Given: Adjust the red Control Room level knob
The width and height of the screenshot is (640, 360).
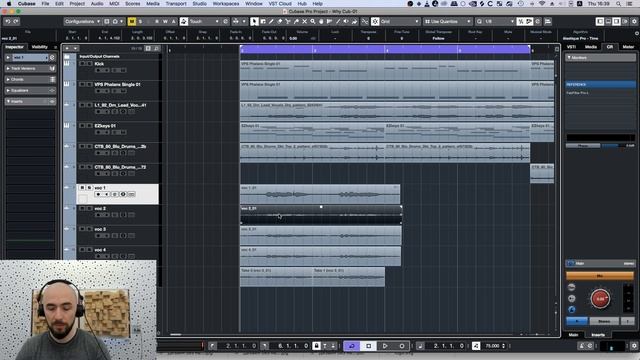Looking at the screenshot, I should pyautogui.click(x=600, y=299).
